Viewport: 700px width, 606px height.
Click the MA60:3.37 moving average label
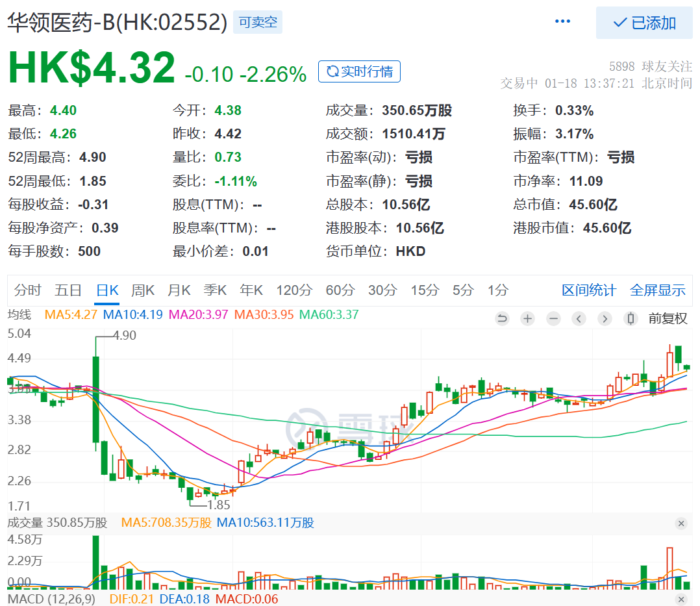click(329, 314)
